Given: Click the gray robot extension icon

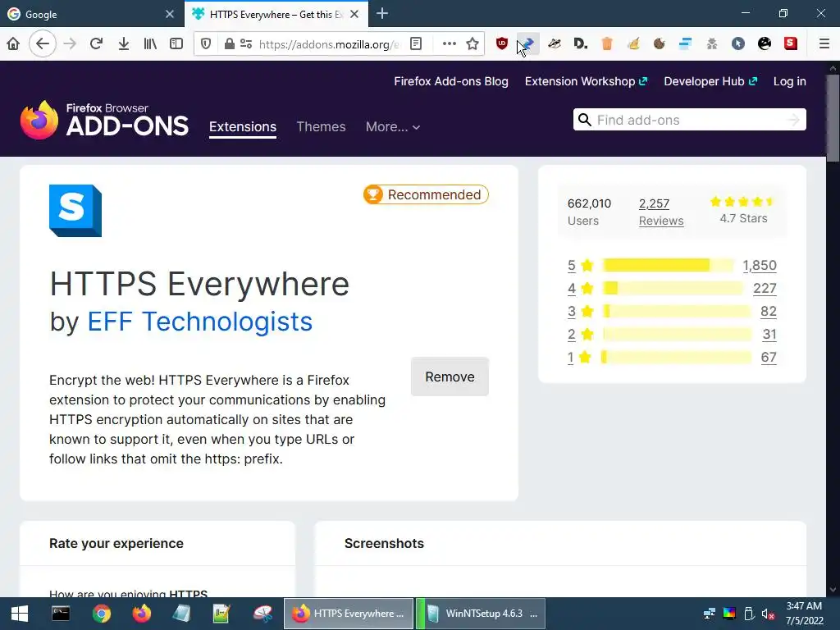Looking at the screenshot, I should pyautogui.click(x=711, y=44).
